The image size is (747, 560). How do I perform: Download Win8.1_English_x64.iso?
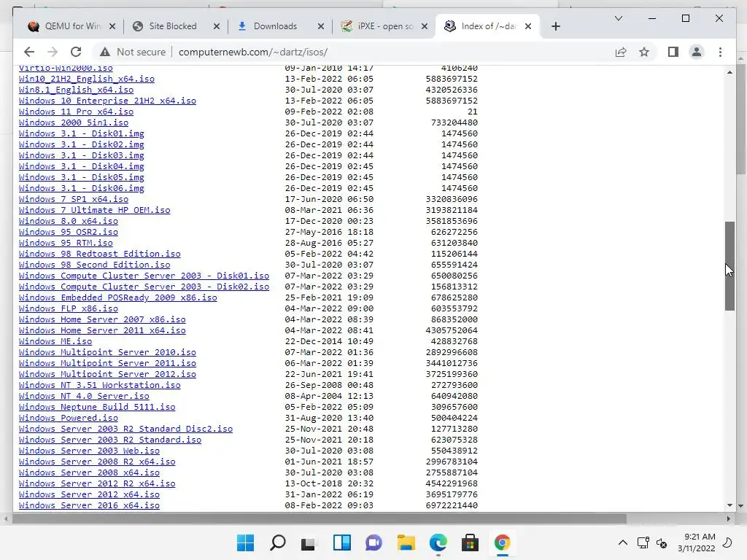point(76,90)
